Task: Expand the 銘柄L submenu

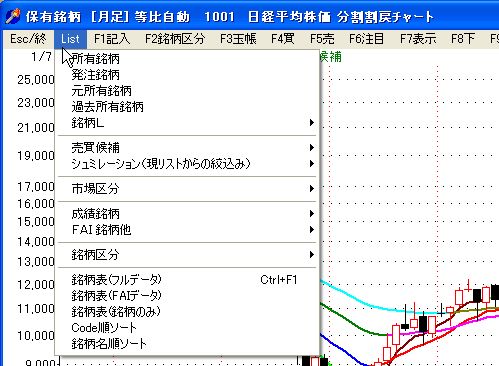Action: click(187, 123)
